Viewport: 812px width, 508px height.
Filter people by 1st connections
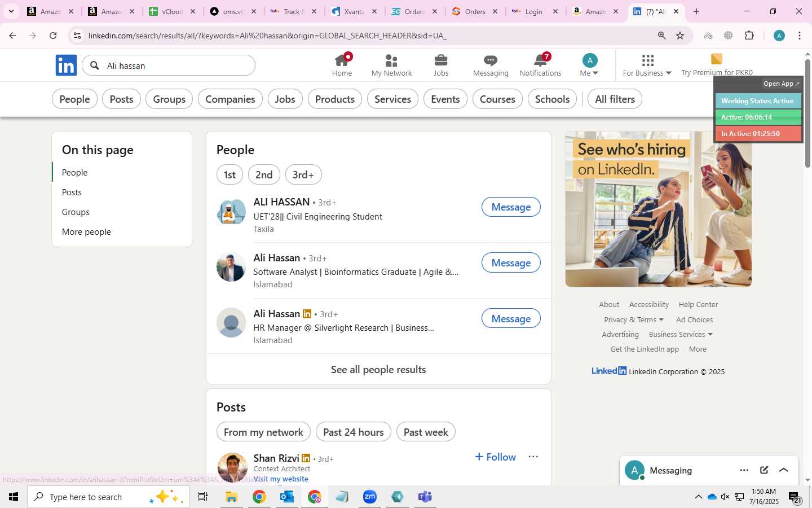click(x=230, y=175)
